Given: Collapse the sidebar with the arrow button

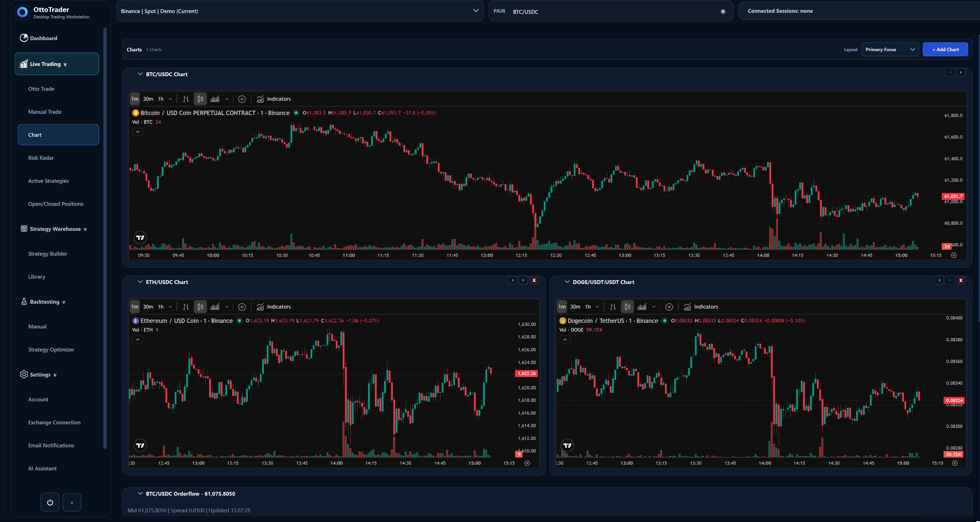Looking at the screenshot, I should (x=72, y=502).
